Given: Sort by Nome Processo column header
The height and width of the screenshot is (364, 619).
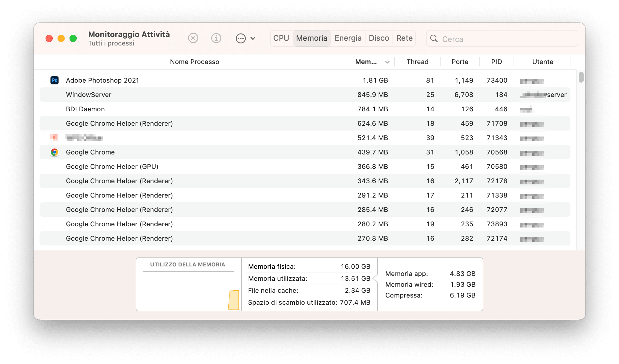Looking at the screenshot, I should [195, 62].
